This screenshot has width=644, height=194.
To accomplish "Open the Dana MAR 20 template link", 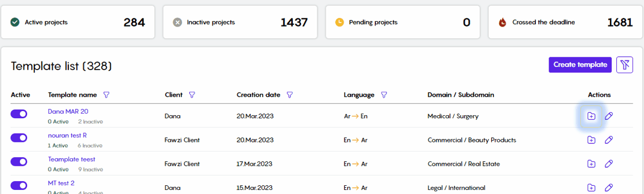I will [x=68, y=111].
